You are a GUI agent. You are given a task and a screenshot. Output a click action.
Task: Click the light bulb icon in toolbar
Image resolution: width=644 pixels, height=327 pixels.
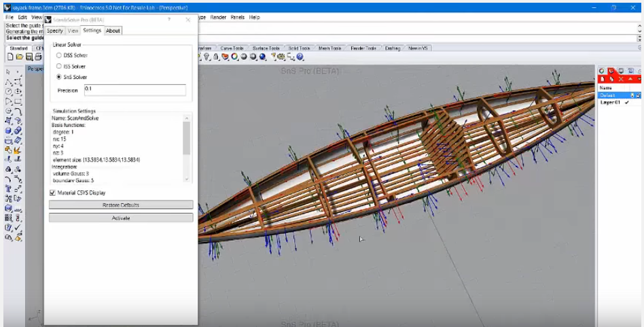(207, 56)
